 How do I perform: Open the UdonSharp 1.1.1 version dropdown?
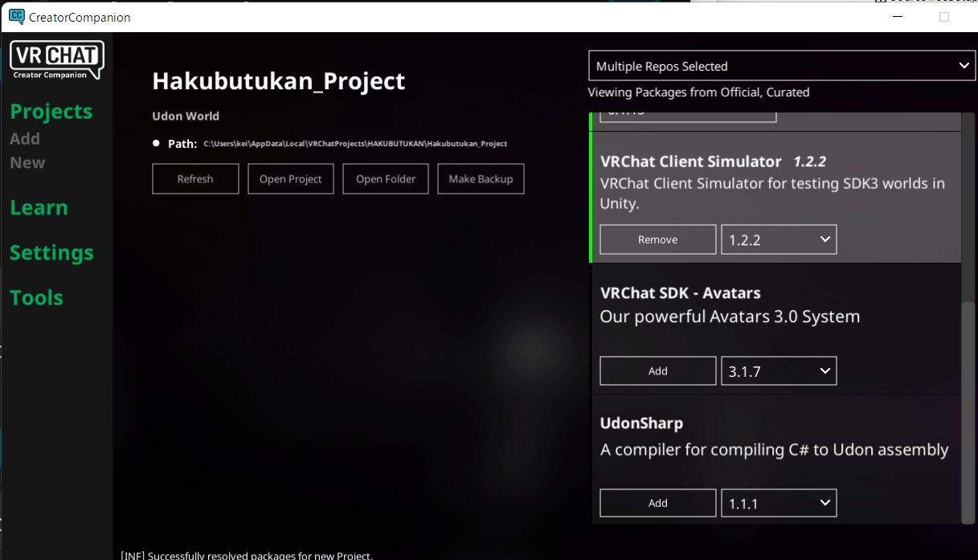779,503
